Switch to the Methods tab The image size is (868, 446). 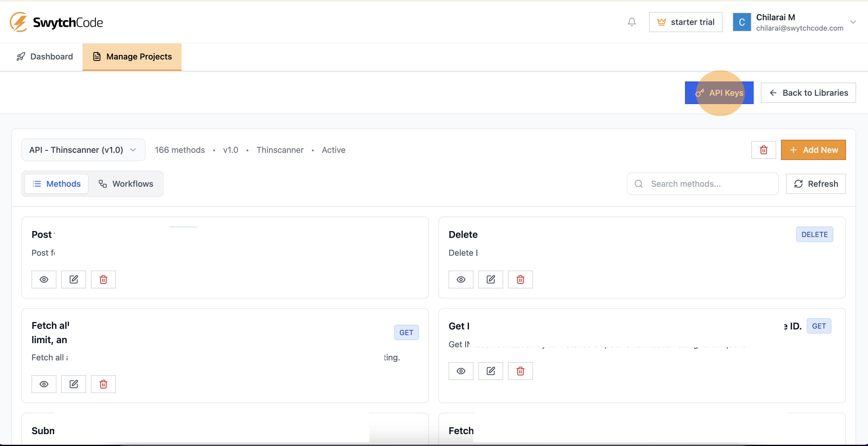pos(57,184)
